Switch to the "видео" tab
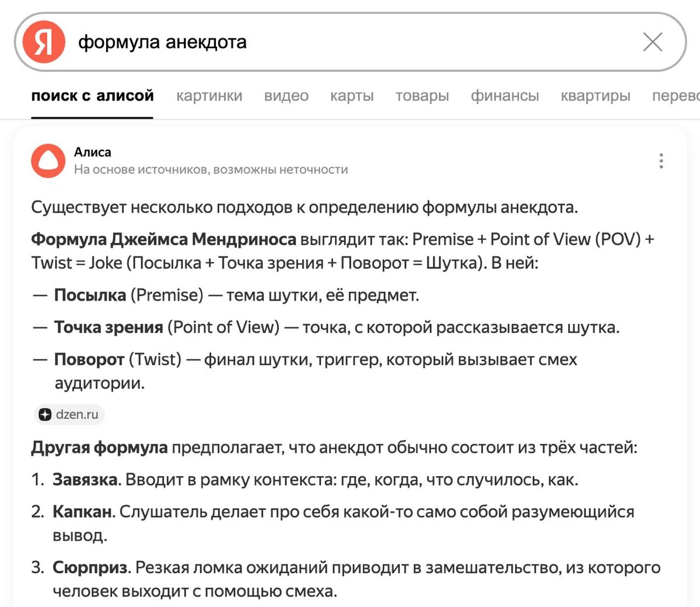 (x=286, y=96)
